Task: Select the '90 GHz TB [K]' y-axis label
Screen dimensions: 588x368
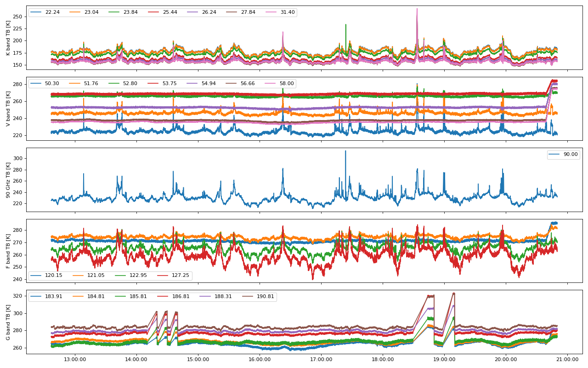Action: pos(8,180)
